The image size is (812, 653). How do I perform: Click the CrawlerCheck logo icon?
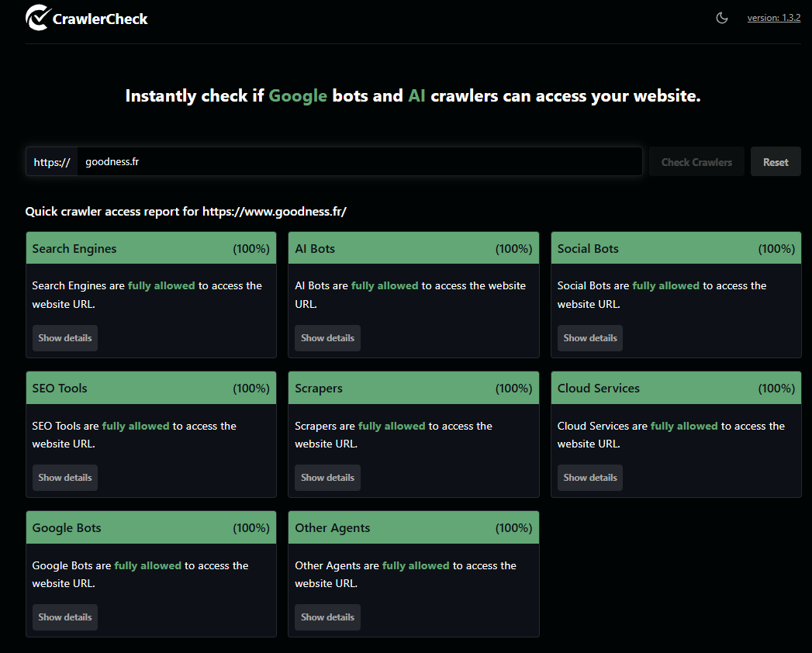(36, 17)
